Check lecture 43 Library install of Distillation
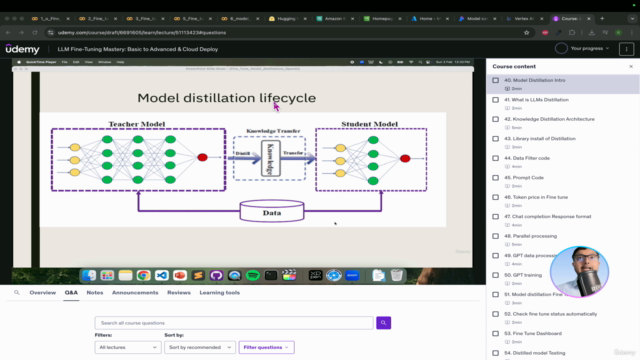This screenshot has width=640, height=360. coord(496,139)
